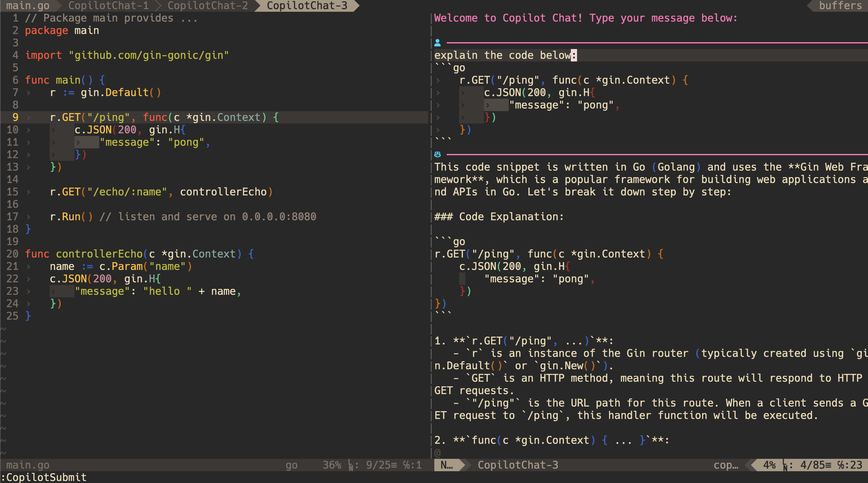Click the go filetype indicator in statusline

click(292, 465)
